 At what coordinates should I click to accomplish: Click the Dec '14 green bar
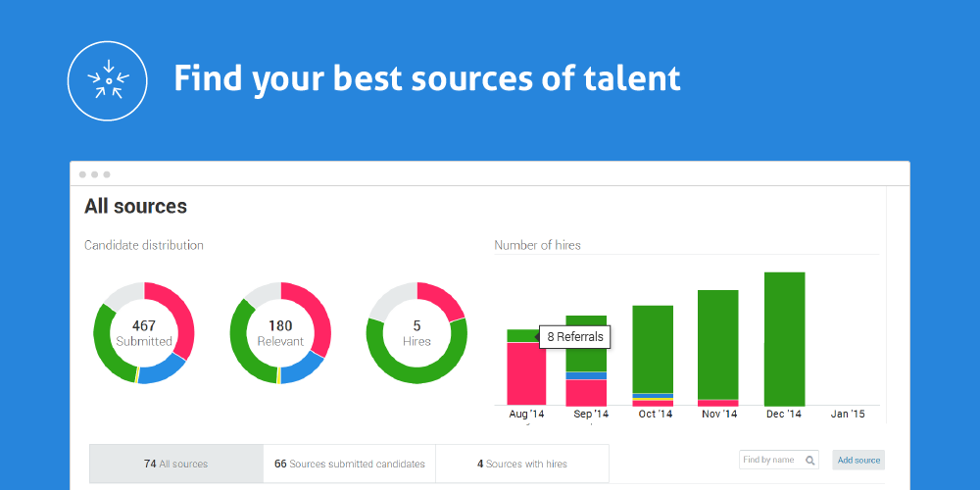(x=784, y=338)
